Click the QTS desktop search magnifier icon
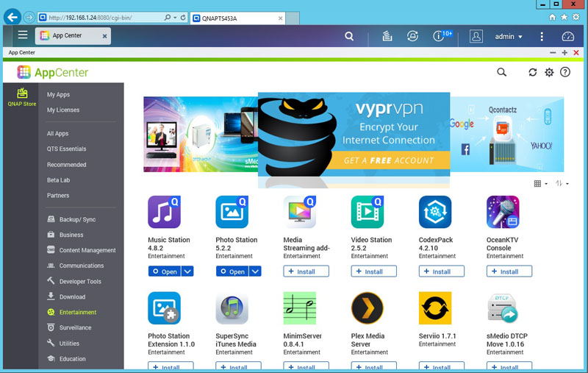Viewport: 588px width, 373px height. pos(349,36)
